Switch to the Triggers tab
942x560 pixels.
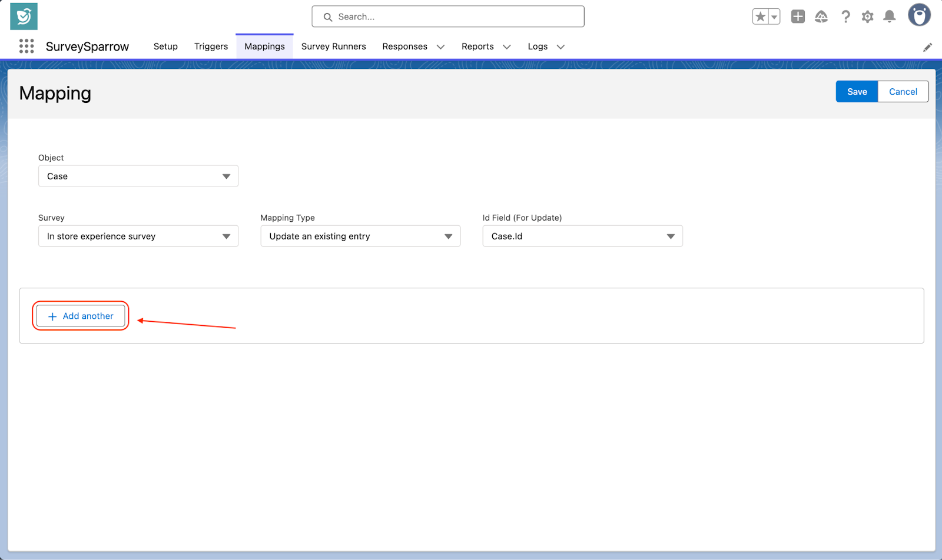pyautogui.click(x=211, y=46)
